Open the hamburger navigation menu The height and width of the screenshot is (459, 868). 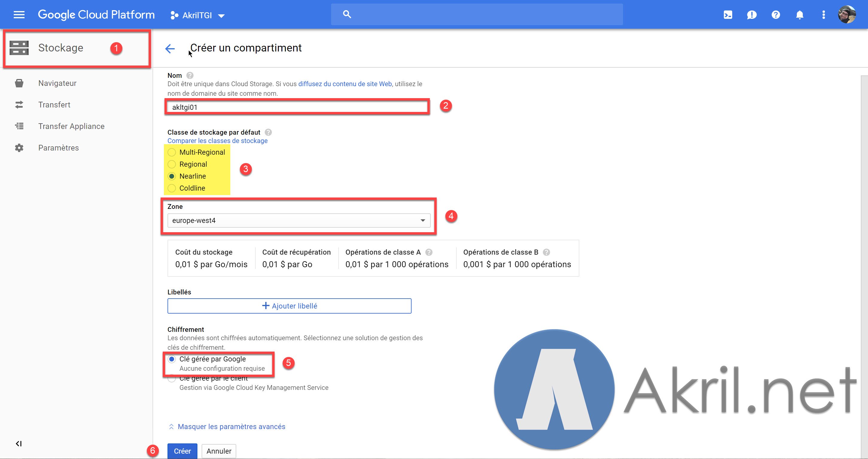pos(19,15)
